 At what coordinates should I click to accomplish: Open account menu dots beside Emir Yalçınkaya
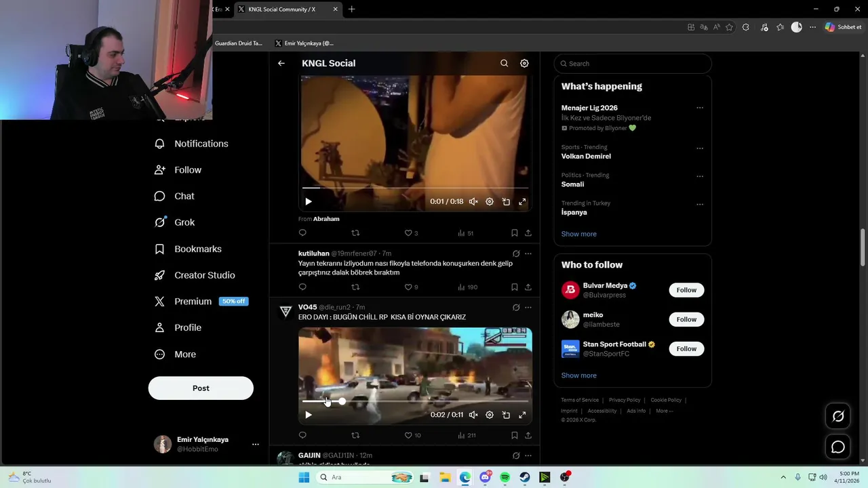(256, 445)
